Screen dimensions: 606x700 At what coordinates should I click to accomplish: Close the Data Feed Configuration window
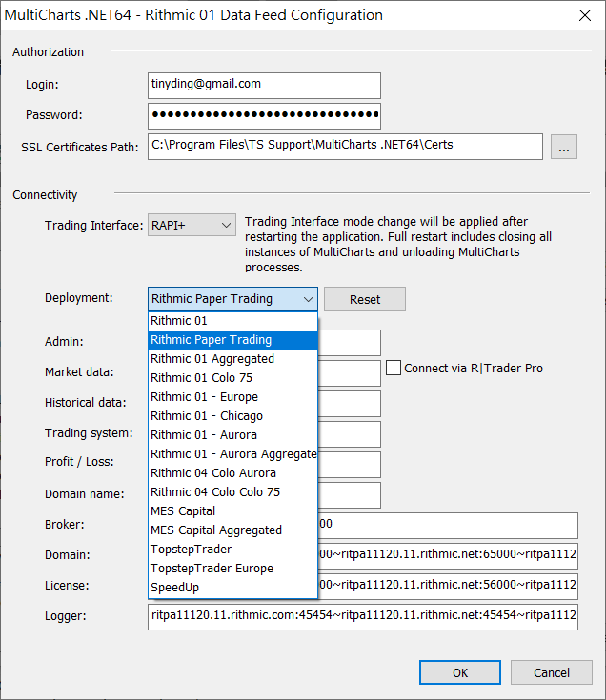585,15
